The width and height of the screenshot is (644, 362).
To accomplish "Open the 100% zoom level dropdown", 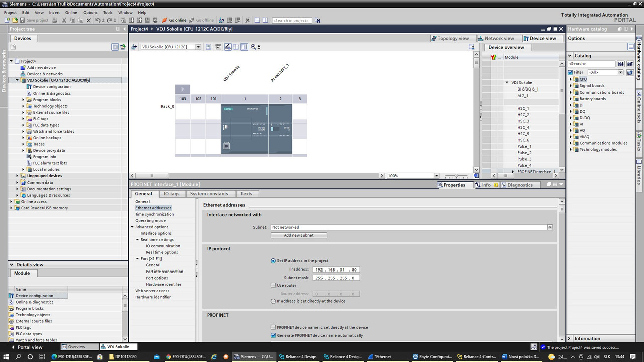I will click(x=436, y=176).
